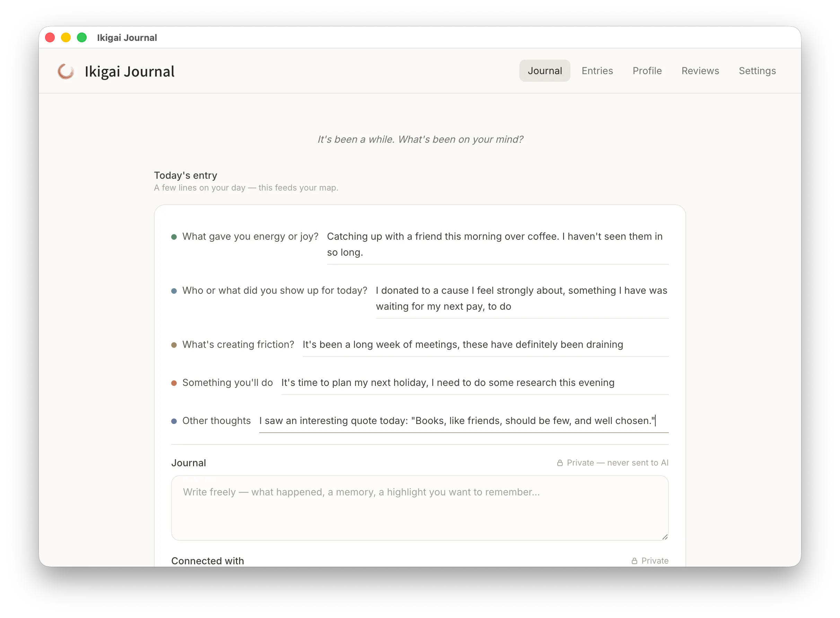
Task: Click the 'It's been a while' prompt text
Action: click(x=420, y=140)
